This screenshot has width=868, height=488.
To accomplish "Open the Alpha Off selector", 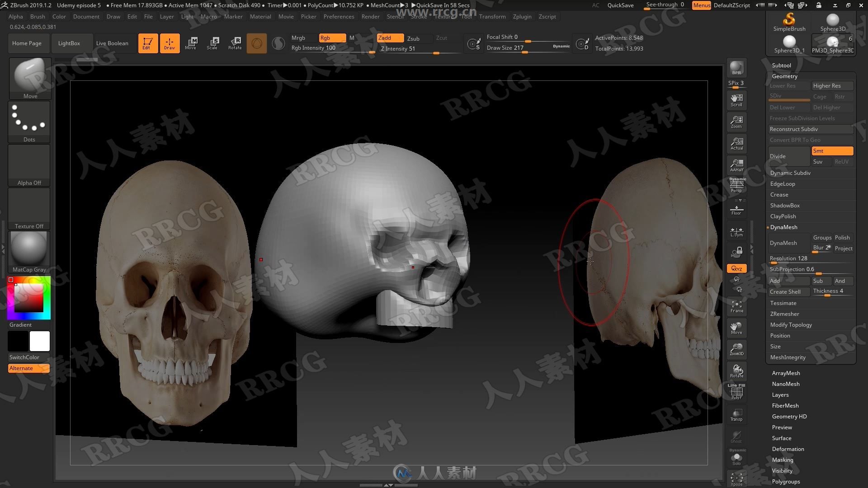I will click(29, 165).
